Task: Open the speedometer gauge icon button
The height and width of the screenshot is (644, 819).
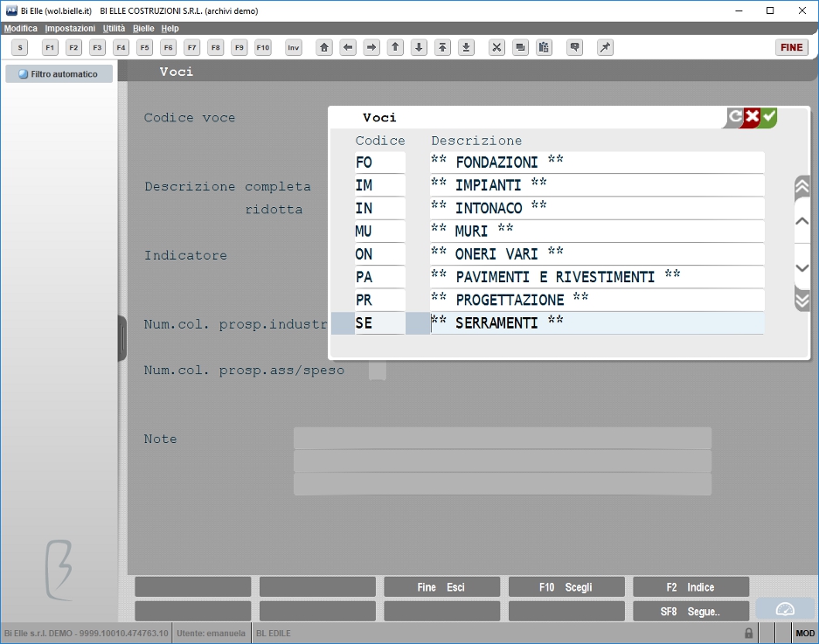Action: pos(785,610)
